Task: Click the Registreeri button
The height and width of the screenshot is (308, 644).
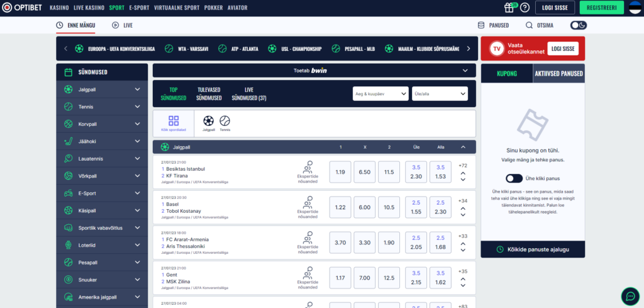Action: coord(602,8)
